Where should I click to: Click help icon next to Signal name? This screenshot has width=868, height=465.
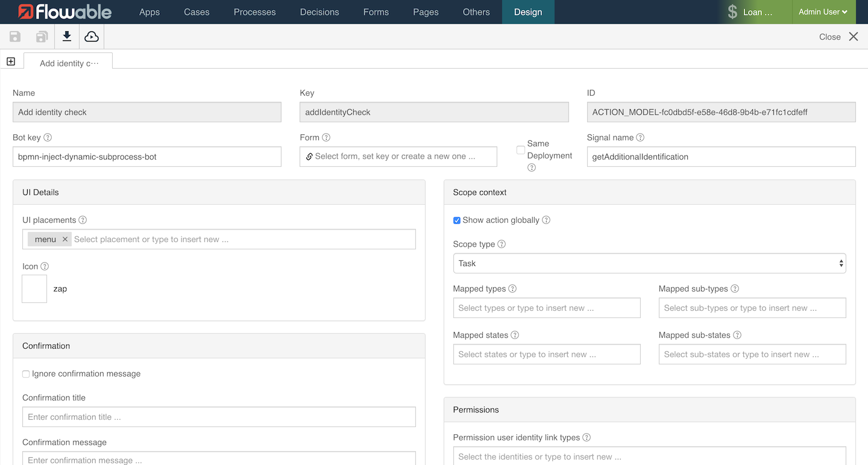pyautogui.click(x=640, y=137)
